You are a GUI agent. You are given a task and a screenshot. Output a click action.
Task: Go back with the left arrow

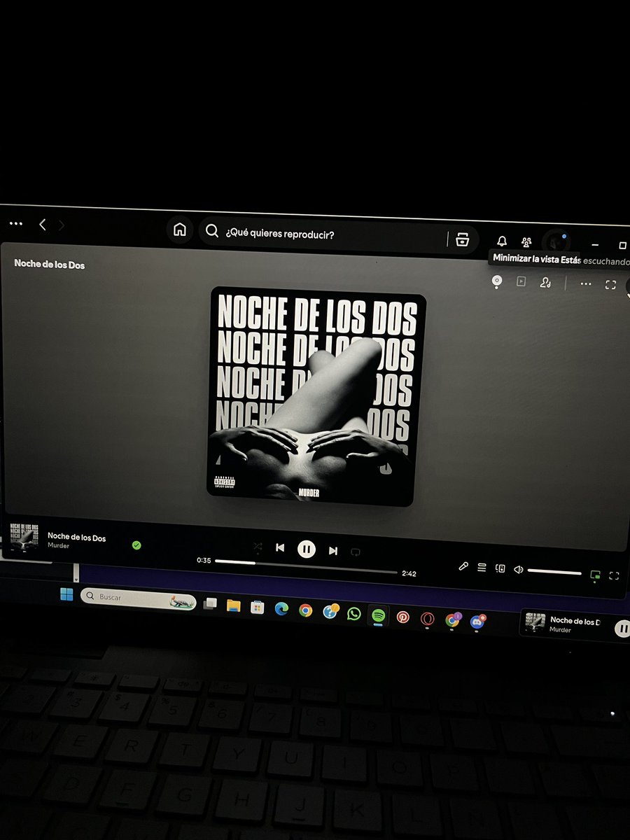43,225
